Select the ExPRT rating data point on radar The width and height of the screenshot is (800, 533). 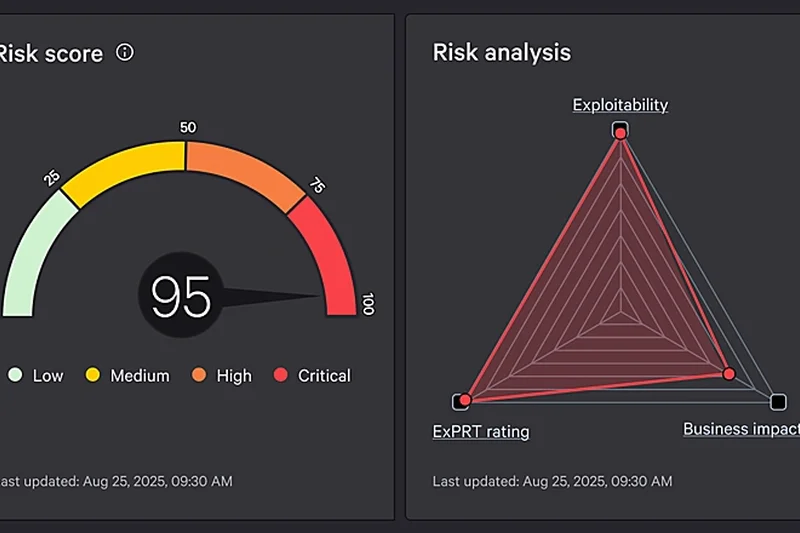click(461, 401)
